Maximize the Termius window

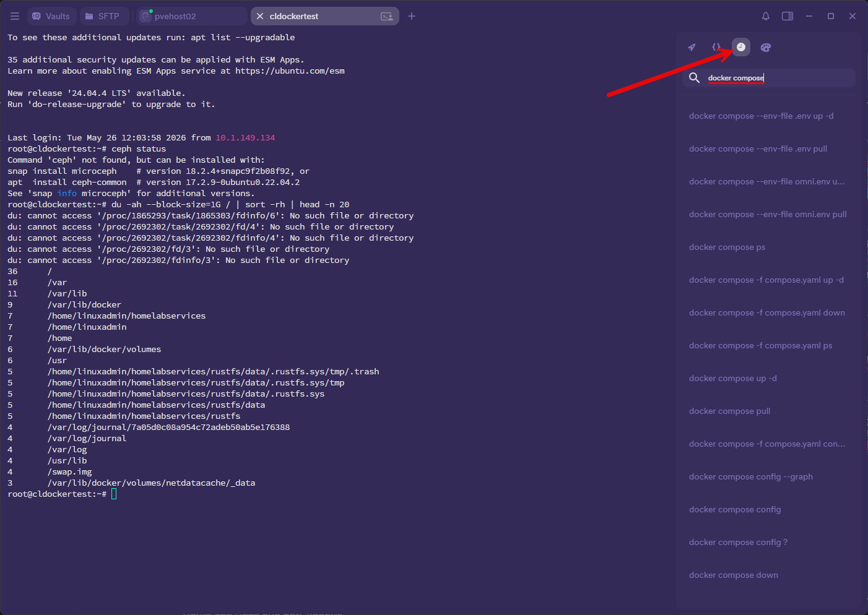831,16
